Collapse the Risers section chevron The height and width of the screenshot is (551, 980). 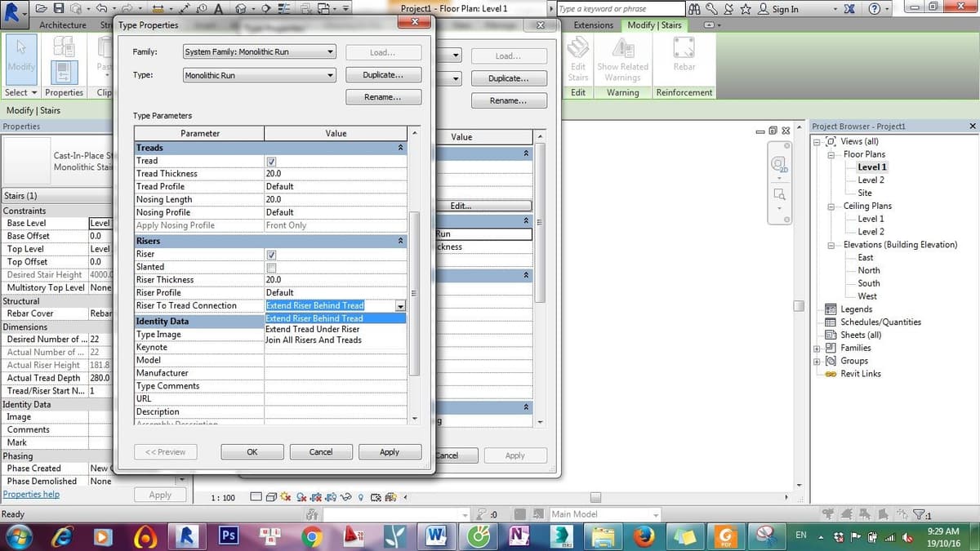point(400,242)
